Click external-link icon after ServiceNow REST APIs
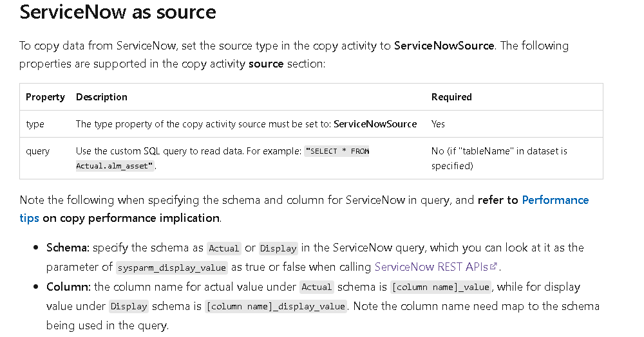The height and width of the screenshot is (337, 644). pos(493,266)
